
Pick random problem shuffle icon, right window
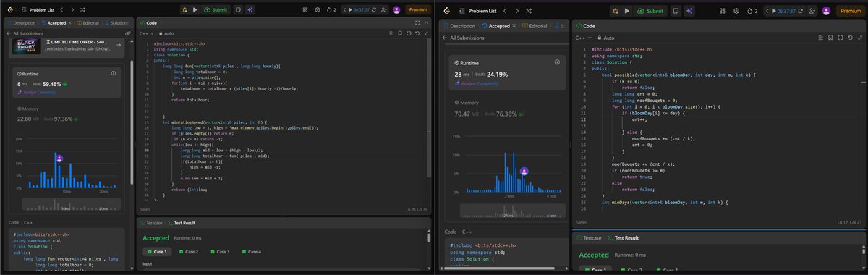pyautogui.click(x=529, y=11)
